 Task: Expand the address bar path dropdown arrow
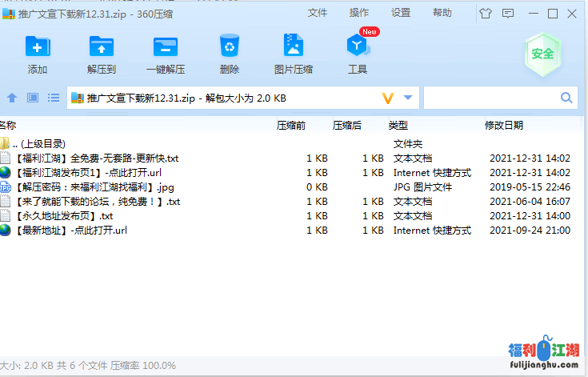point(408,98)
